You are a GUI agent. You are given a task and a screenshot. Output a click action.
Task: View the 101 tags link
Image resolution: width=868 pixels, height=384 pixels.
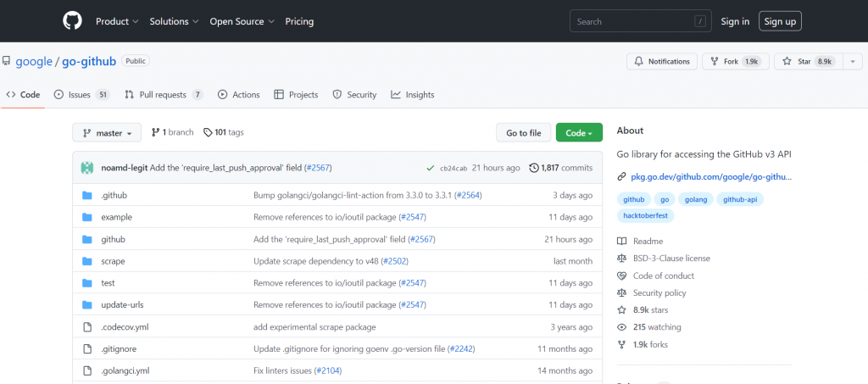(x=224, y=132)
